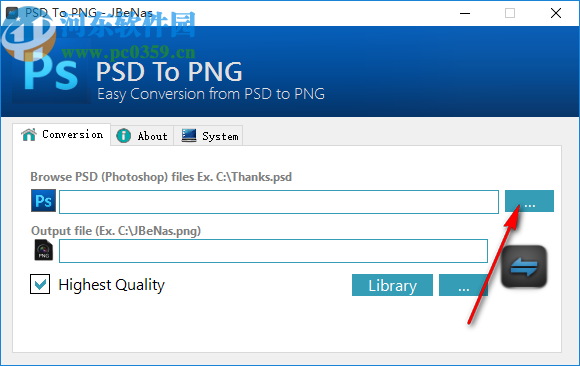
Task: Uncheck the Highest Quality checkbox
Action: pos(40,284)
